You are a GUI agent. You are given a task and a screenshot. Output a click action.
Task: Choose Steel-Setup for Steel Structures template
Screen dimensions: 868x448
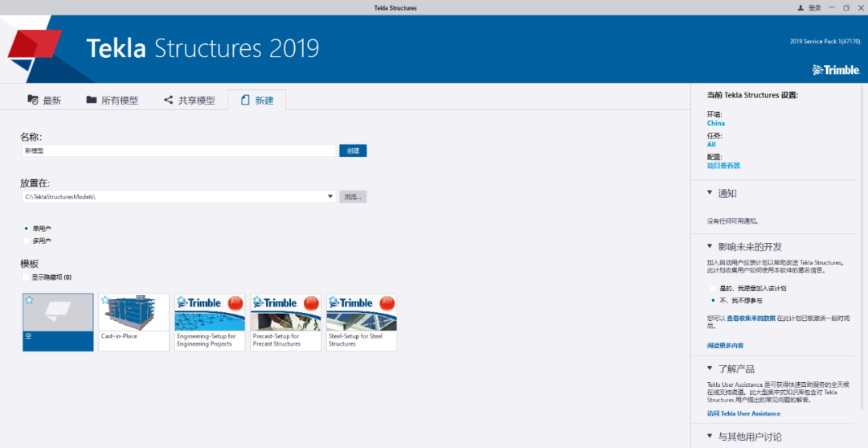362,323
